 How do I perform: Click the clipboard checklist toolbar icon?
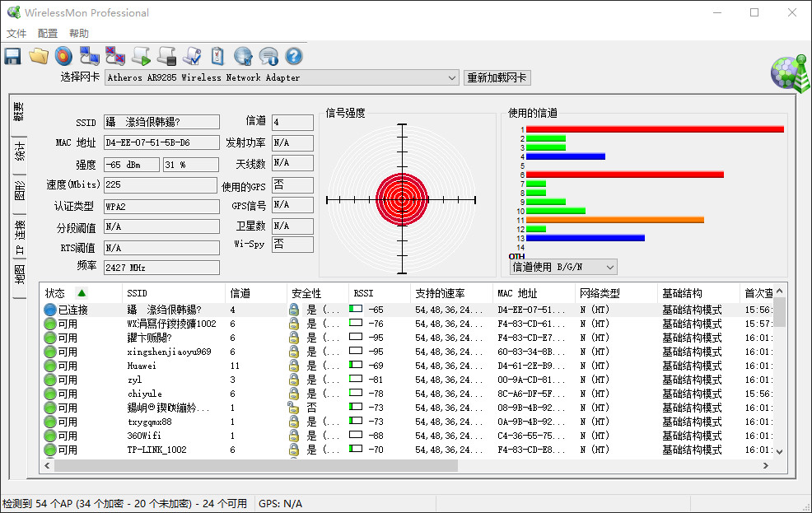click(x=217, y=56)
